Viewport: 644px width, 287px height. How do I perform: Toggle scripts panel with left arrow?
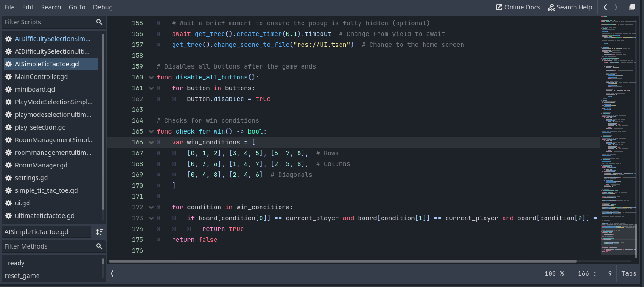pos(112,273)
